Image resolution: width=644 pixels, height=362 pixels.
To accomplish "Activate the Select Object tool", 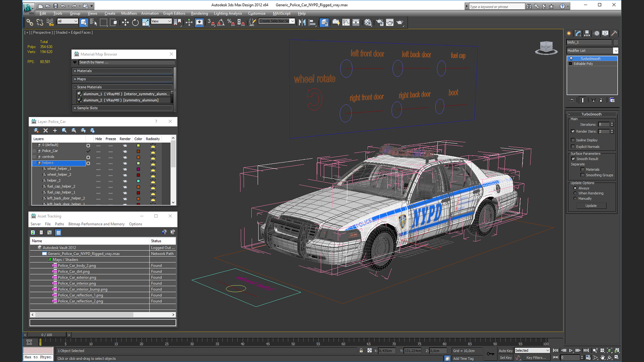I will pos(84,22).
